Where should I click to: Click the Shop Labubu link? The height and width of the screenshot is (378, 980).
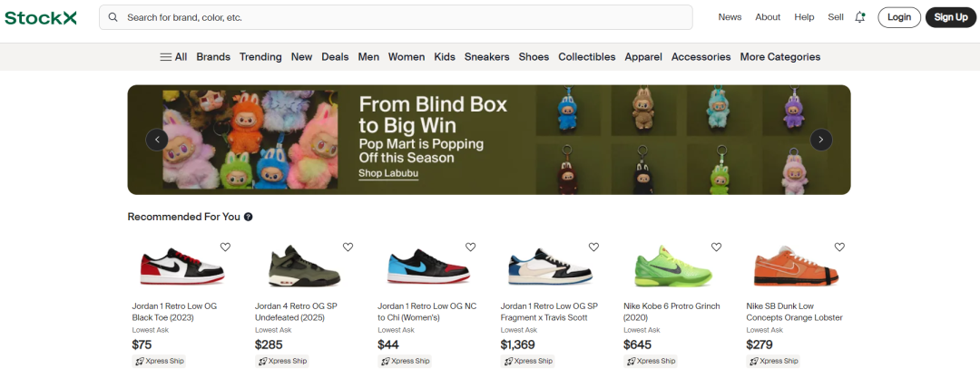pos(388,173)
